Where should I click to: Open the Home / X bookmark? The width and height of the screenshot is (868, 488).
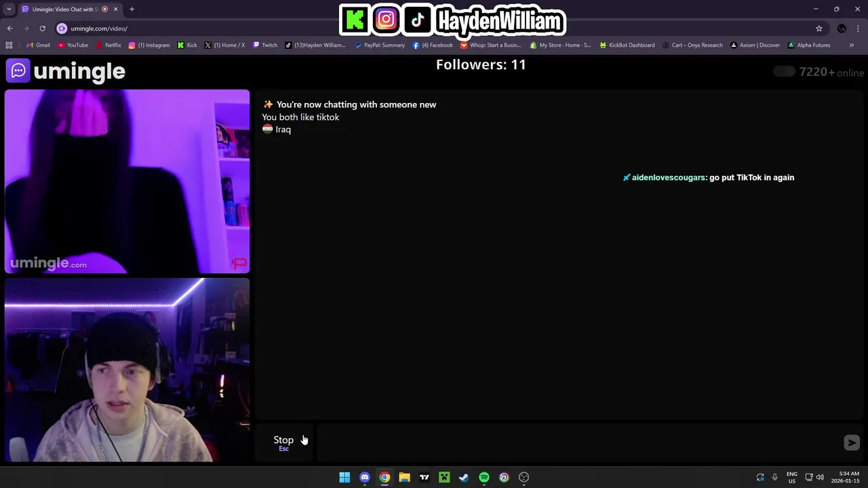224,45
